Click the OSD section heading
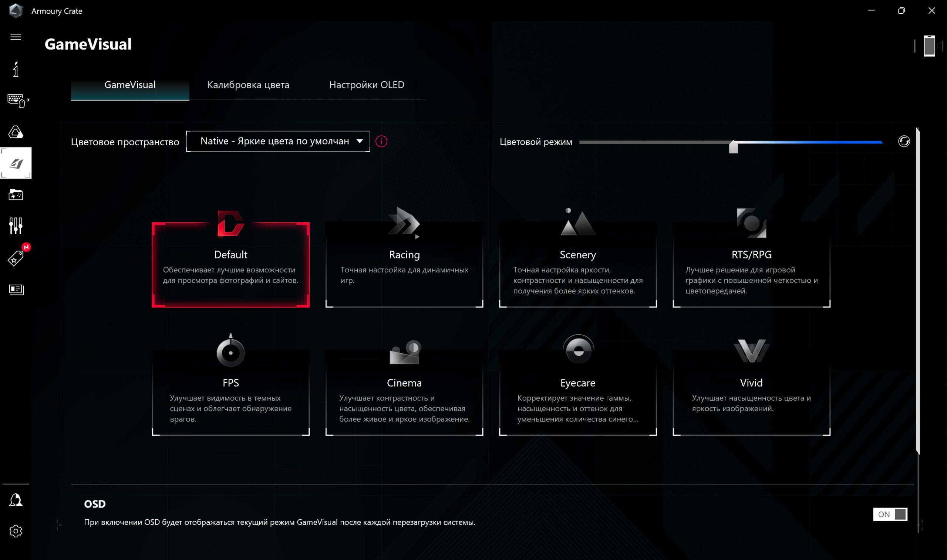 [95, 504]
